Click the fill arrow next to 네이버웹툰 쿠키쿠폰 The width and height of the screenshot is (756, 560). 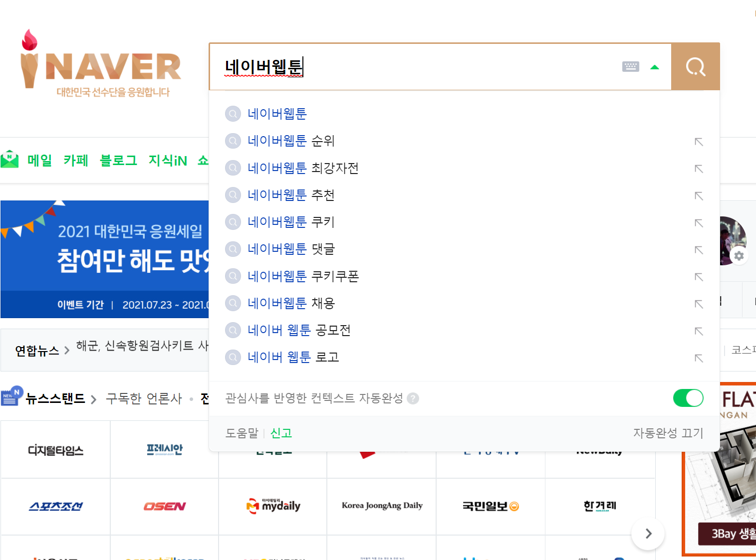point(699,277)
